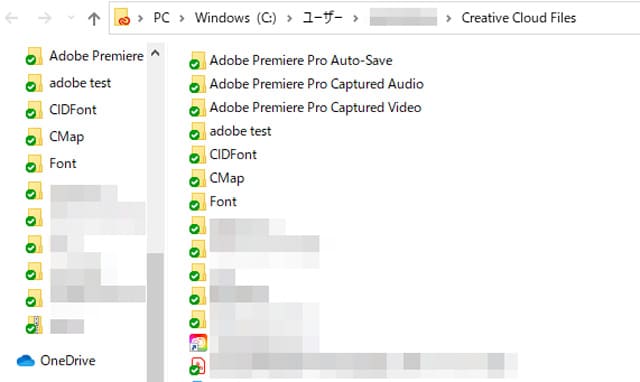
Task: Click the Forward navigation arrow
Action: (44, 18)
